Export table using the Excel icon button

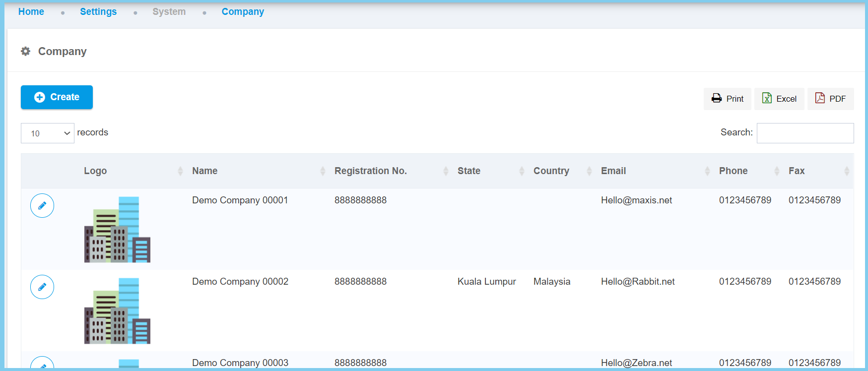(x=779, y=99)
